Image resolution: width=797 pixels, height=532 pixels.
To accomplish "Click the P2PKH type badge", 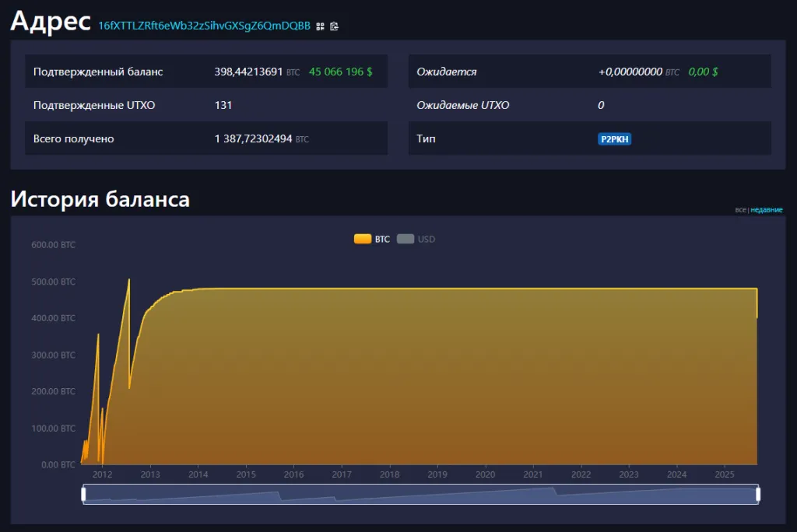I will 615,138.
